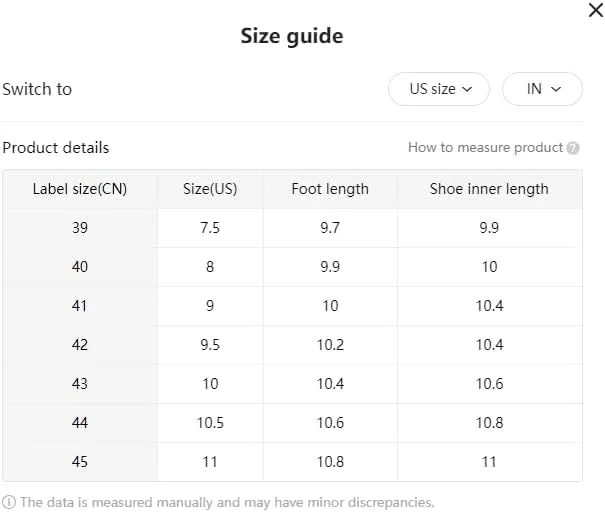Image resolution: width=605 pixels, height=512 pixels.
Task: Select the label size 39 row
Action: [x=292, y=228]
